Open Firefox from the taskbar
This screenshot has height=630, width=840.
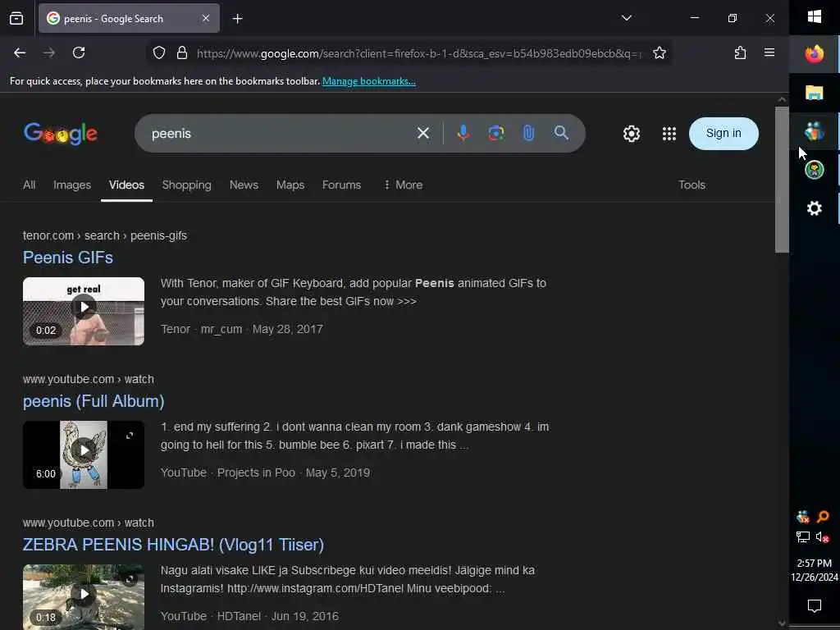coord(815,53)
